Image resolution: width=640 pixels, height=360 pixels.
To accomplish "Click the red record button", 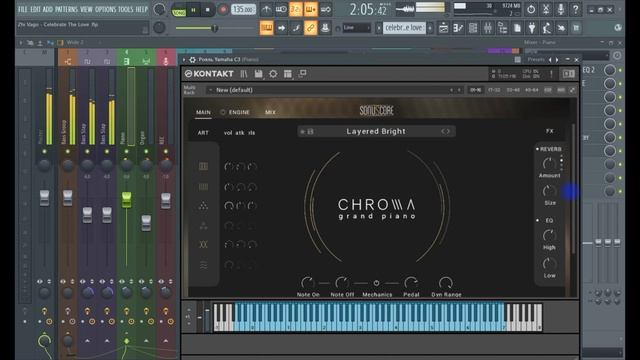I will [223, 9].
